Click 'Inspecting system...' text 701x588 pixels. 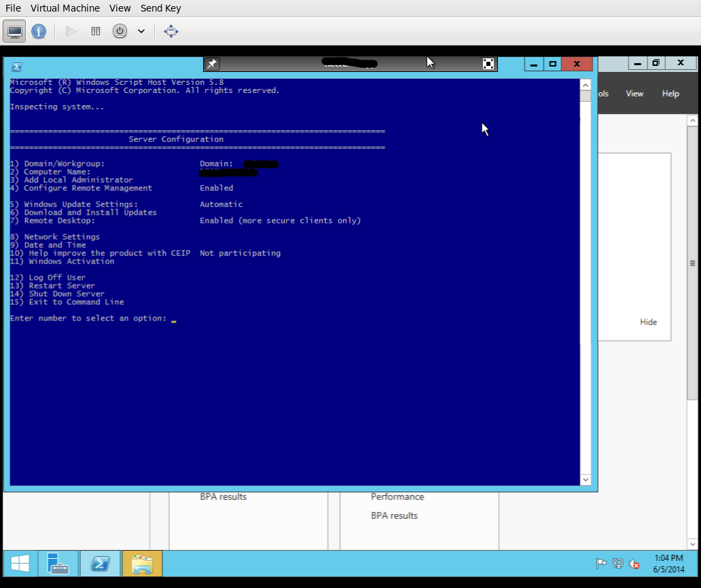(57, 107)
